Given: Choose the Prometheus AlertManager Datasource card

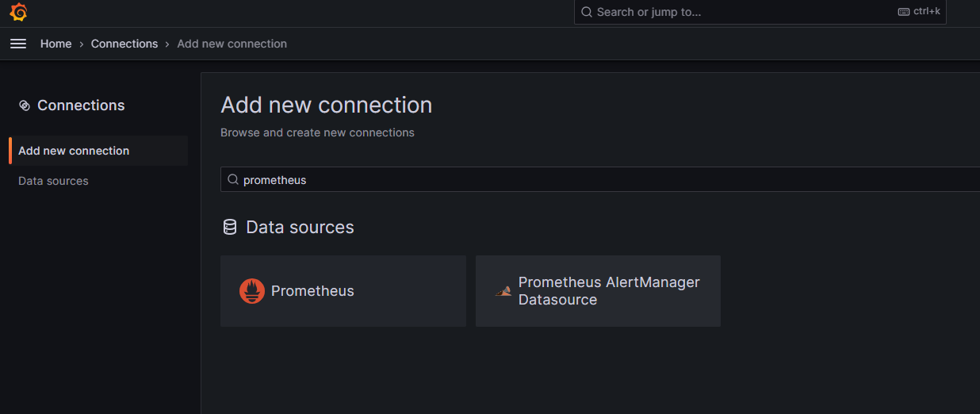Looking at the screenshot, I should (x=598, y=291).
